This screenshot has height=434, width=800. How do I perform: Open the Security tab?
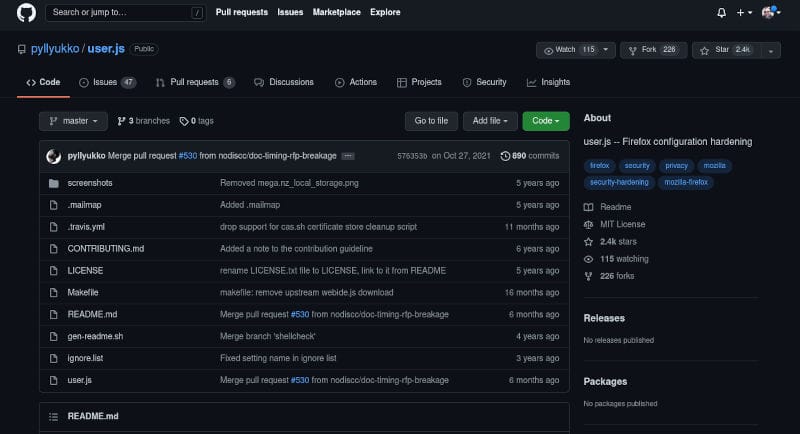[484, 82]
